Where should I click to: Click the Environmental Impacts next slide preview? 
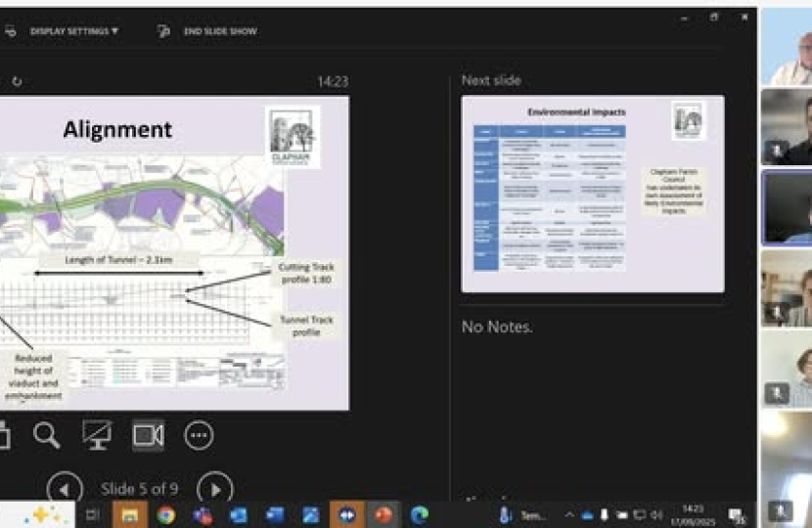592,194
